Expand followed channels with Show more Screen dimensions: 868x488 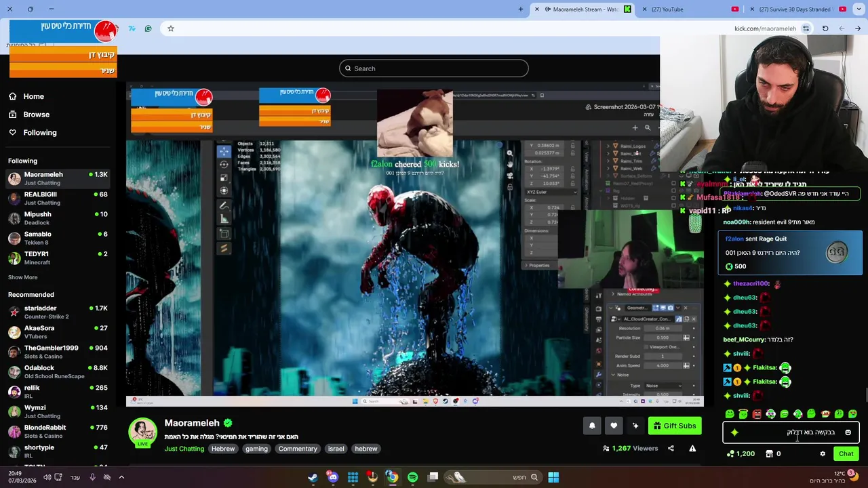[x=22, y=277]
